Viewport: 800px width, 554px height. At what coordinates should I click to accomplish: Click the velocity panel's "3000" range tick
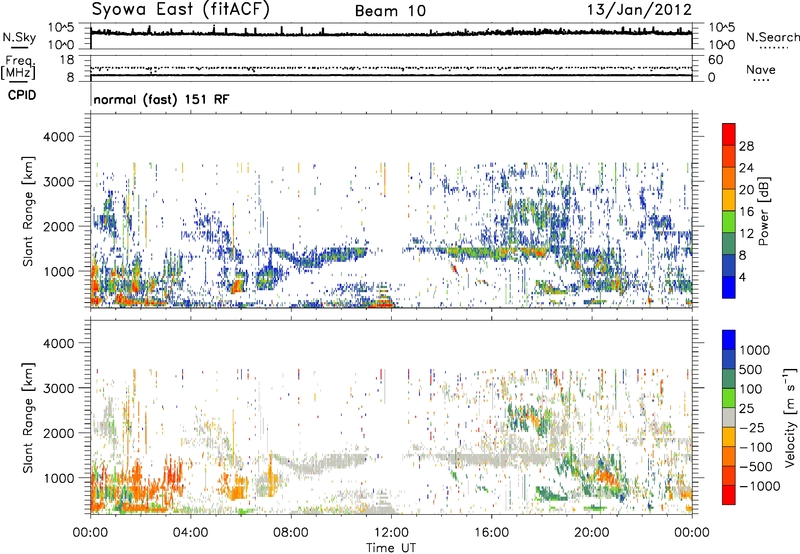[59, 388]
